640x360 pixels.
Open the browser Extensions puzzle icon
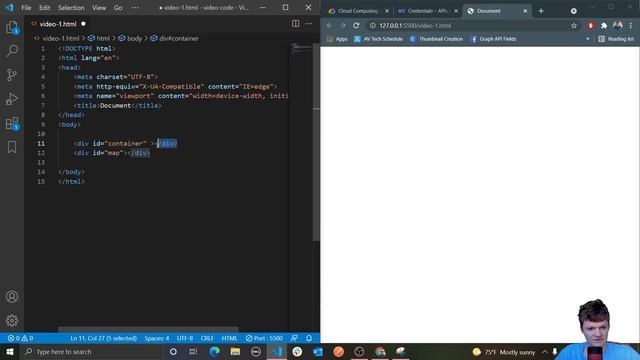604,26
